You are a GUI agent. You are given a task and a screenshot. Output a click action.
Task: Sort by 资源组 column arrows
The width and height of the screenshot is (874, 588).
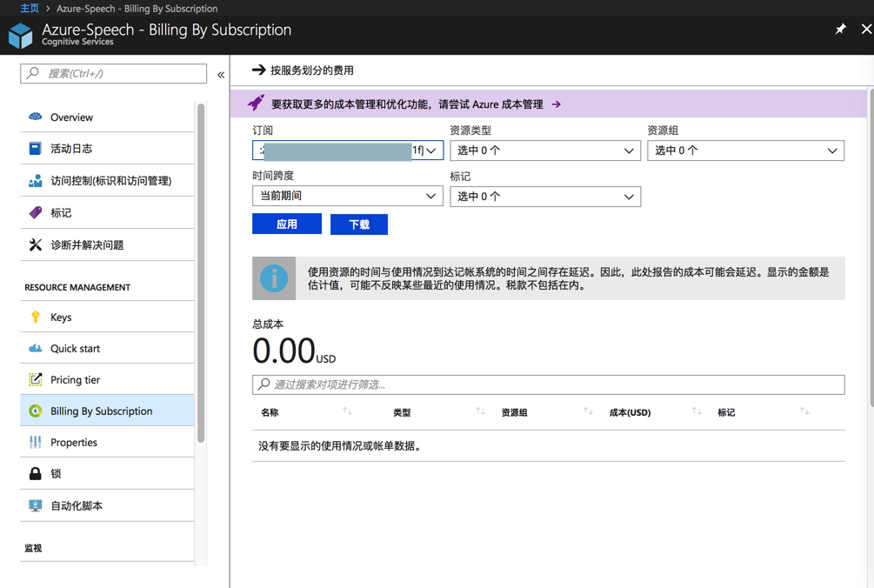coord(588,411)
